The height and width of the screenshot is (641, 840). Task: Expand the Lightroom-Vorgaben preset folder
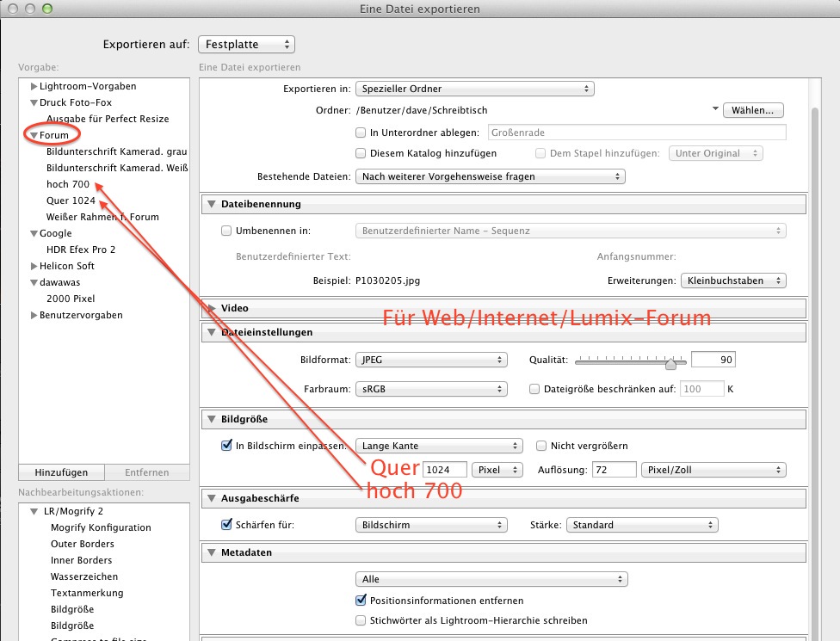point(34,86)
